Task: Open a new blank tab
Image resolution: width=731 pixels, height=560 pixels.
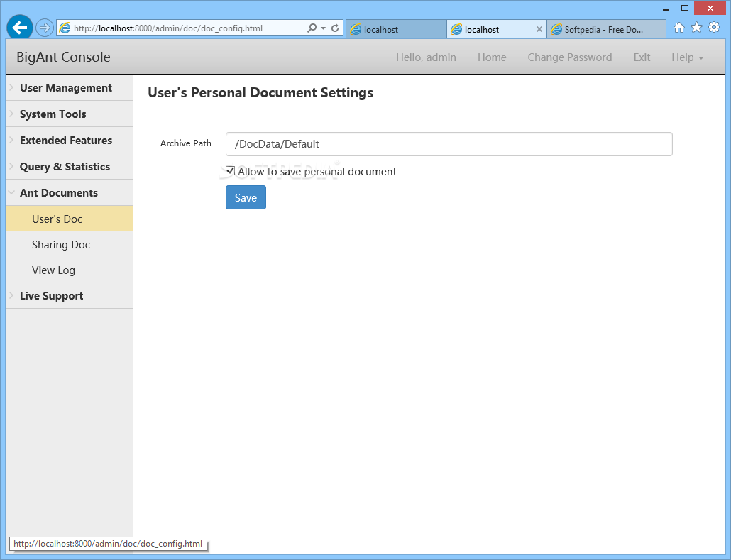Action: point(656,29)
